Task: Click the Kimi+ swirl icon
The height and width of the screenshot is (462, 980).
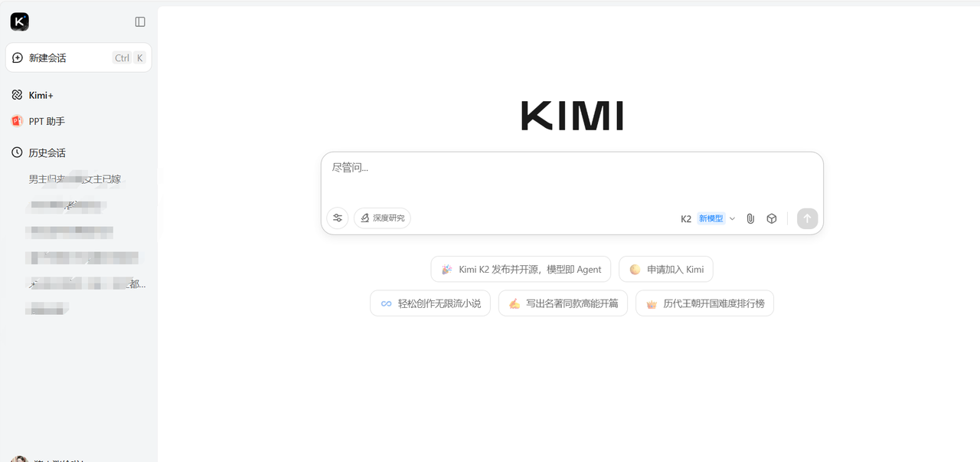Action: click(17, 95)
